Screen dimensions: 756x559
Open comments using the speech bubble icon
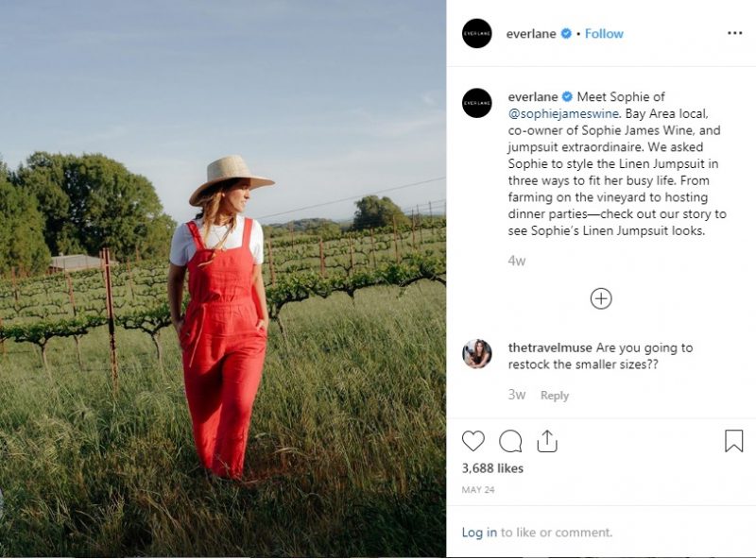pos(510,441)
